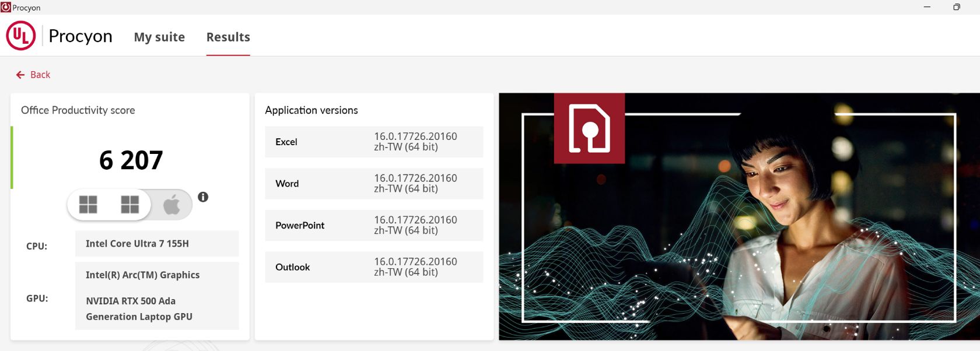The height and width of the screenshot is (351, 980).
Task: Minimize the Procyon window
Action: point(927,7)
